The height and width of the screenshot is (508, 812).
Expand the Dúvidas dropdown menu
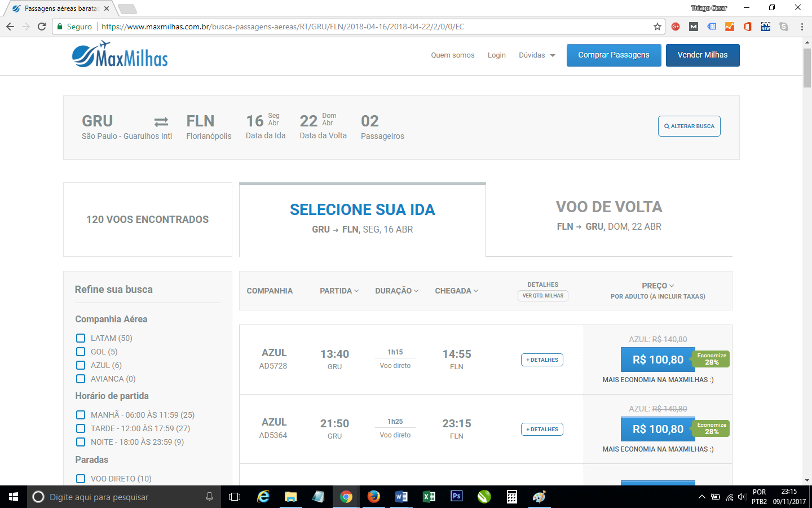(x=537, y=55)
